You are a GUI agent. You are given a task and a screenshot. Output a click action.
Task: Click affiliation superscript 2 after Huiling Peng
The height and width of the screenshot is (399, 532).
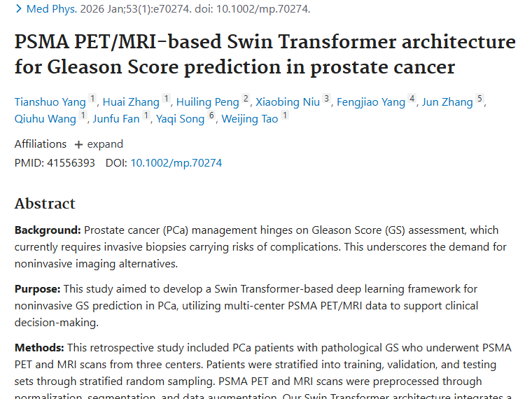coord(246,99)
